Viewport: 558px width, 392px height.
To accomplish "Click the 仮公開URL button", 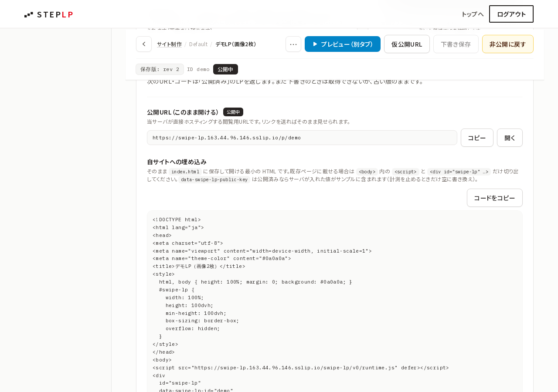I will [407, 44].
